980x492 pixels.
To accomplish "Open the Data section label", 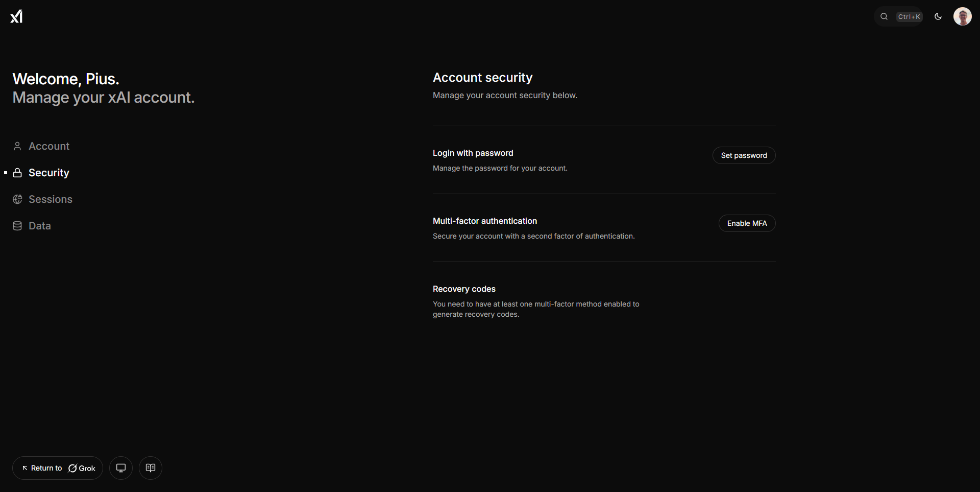I will pos(40,226).
